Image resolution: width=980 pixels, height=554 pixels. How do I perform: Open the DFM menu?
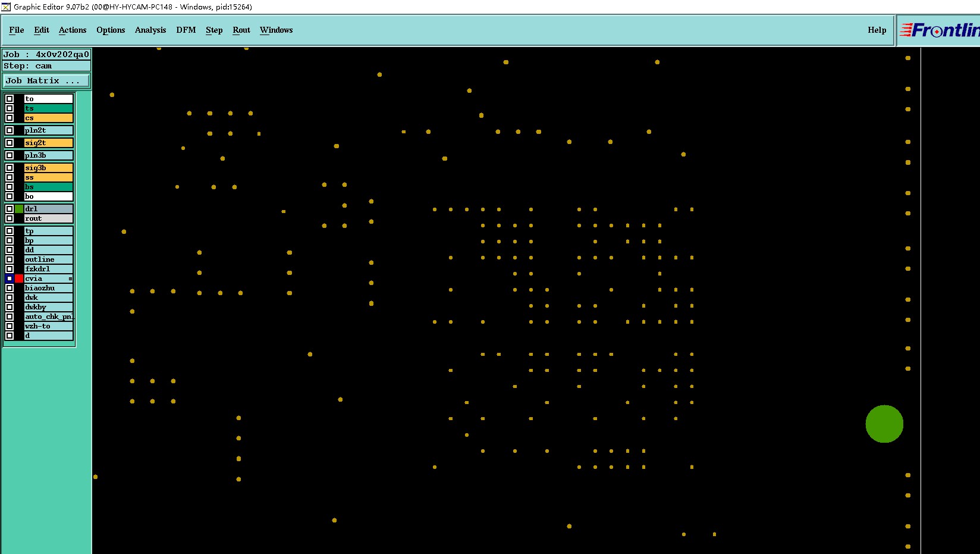tap(186, 30)
